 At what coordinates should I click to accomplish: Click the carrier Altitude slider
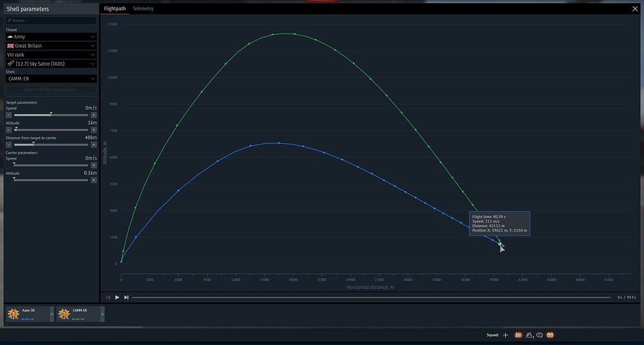coord(51,180)
